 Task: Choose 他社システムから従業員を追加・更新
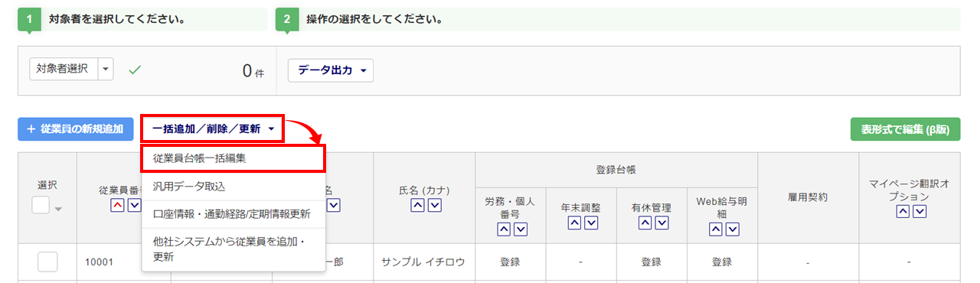click(234, 249)
